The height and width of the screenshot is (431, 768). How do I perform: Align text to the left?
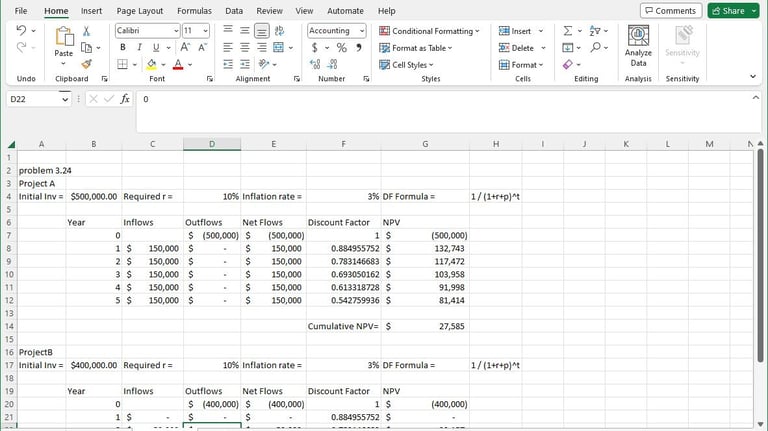click(228, 48)
